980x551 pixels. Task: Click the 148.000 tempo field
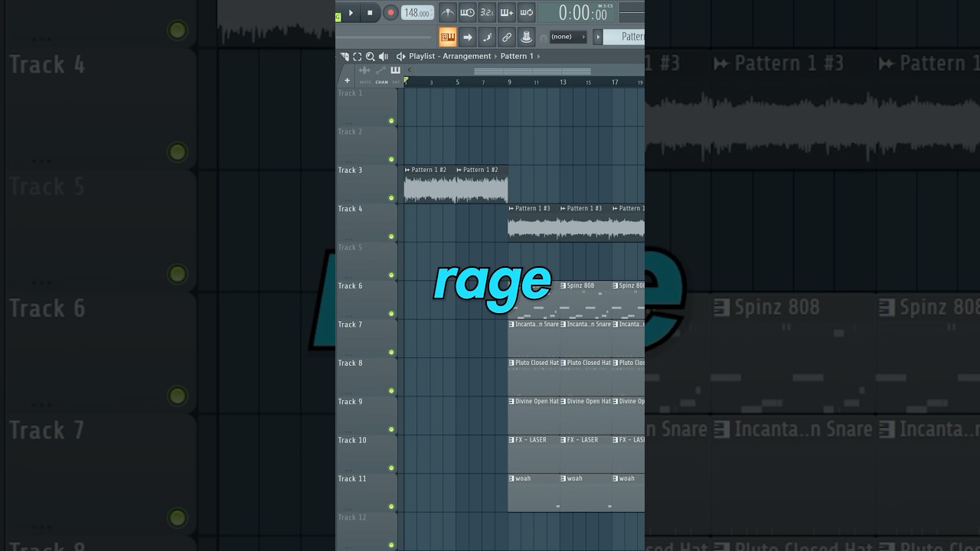(417, 13)
